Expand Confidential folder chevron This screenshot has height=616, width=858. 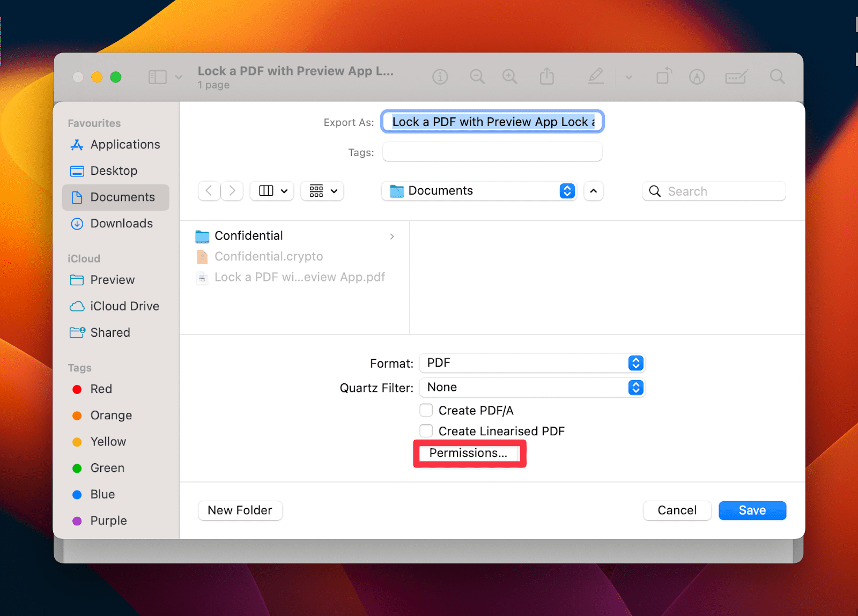tap(392, 236)
